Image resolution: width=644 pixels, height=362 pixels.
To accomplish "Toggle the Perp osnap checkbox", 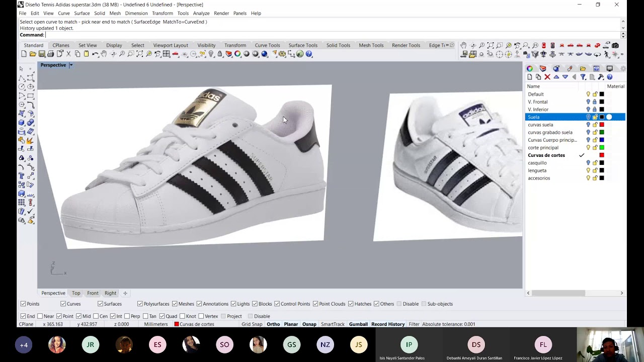I will (127, 316).
